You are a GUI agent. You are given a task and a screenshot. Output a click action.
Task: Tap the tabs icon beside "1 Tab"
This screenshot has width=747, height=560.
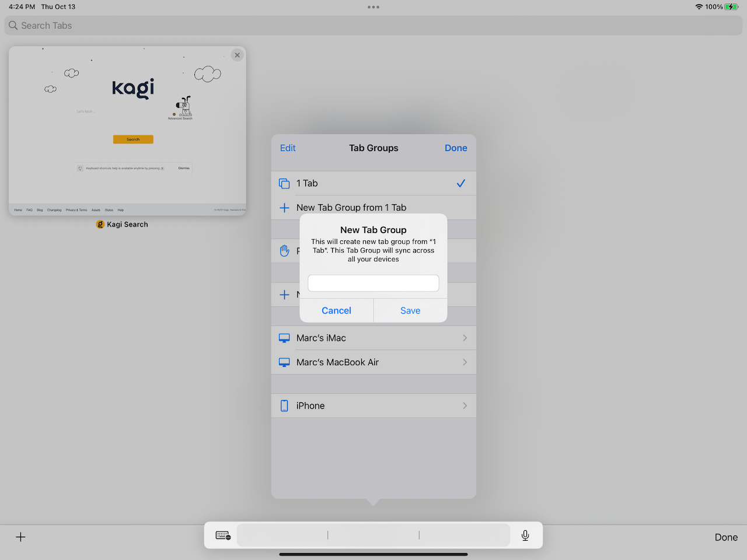[284, 183]
